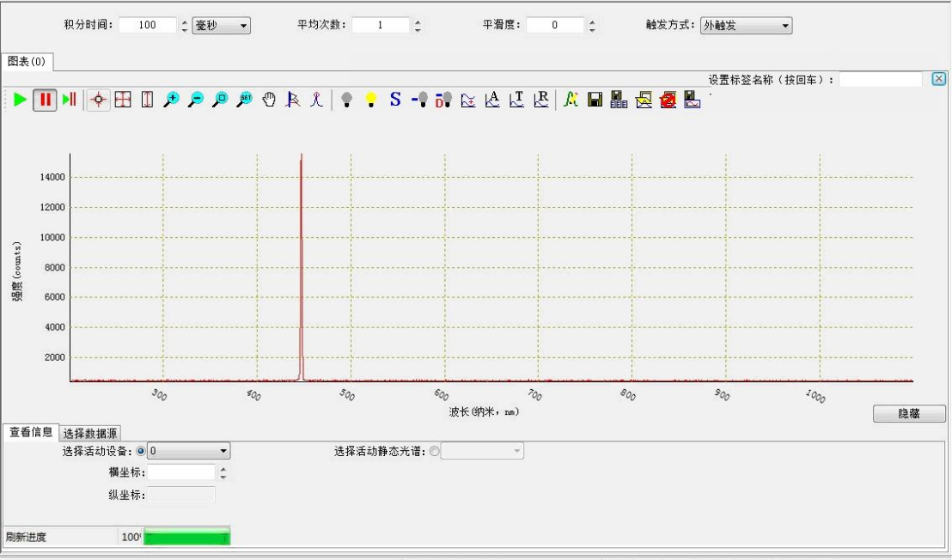Select the 图表(0) chart tab

click(27, 62)
